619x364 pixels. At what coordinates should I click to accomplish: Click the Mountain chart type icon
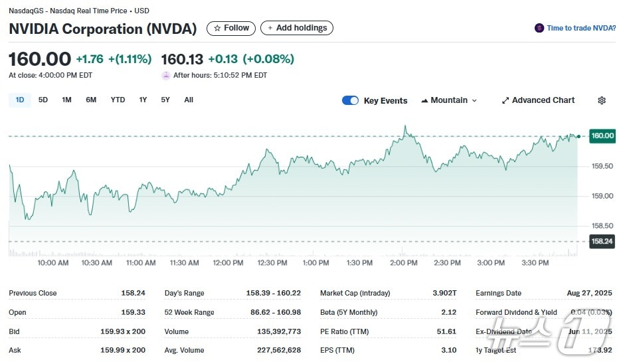(424, 100)
